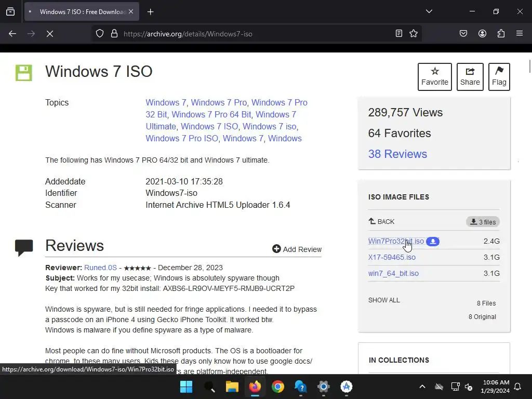Screen dimensions: 532x399
Task: Open the tracking protection shield icon
Action: click(x=99, y=34)
